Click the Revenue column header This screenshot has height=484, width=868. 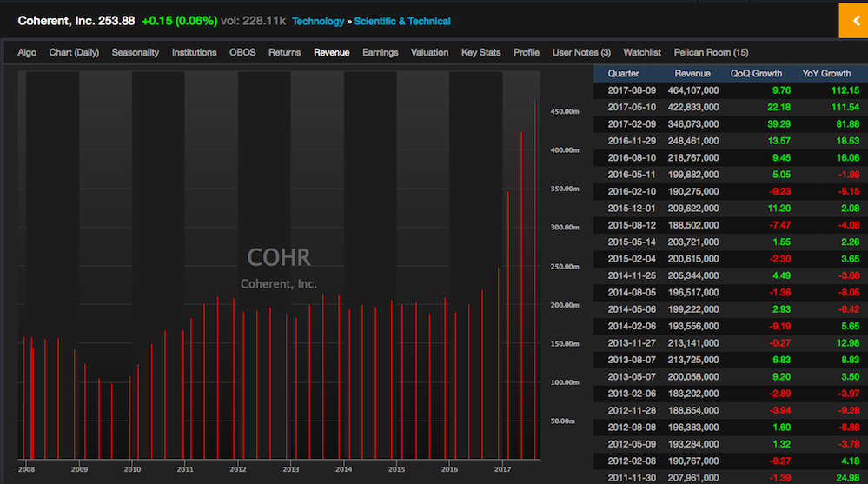(692, 74)
